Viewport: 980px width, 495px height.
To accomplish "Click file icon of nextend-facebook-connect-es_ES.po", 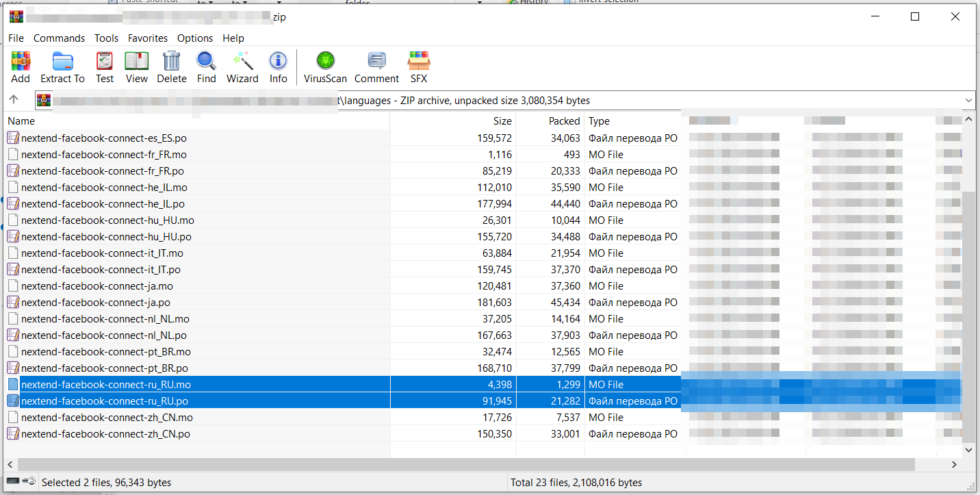I will 13,138.
